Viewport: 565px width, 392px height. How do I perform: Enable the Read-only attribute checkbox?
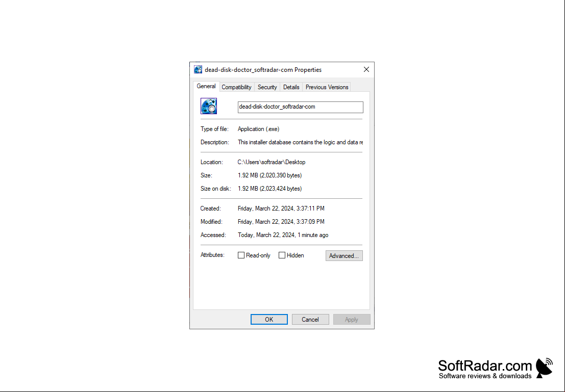(241, 255)
